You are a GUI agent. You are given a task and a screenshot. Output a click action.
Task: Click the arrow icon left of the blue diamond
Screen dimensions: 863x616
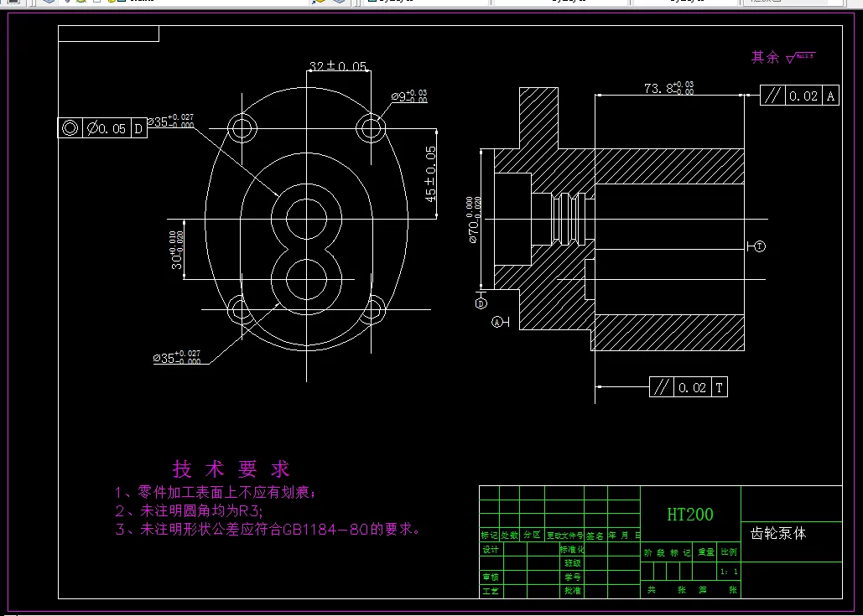click(x=316, y=3)
